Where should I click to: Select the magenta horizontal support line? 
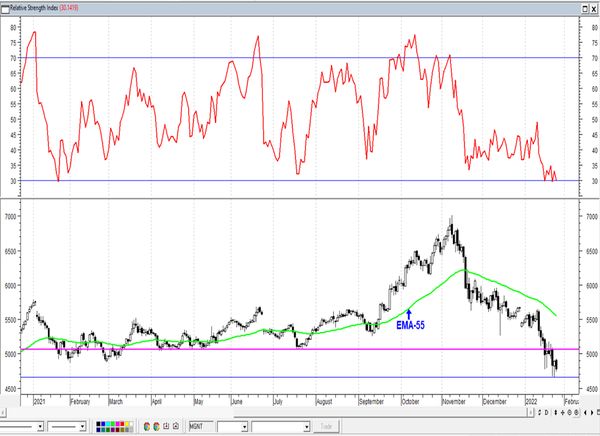tap(300, 349)
